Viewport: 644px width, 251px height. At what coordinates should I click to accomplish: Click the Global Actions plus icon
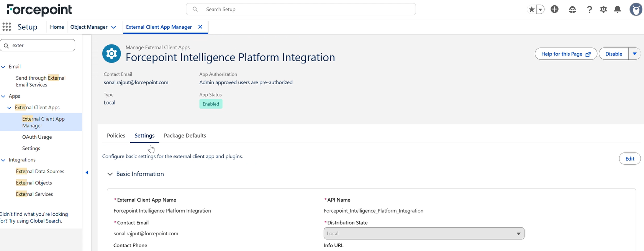tap(554, 9)
